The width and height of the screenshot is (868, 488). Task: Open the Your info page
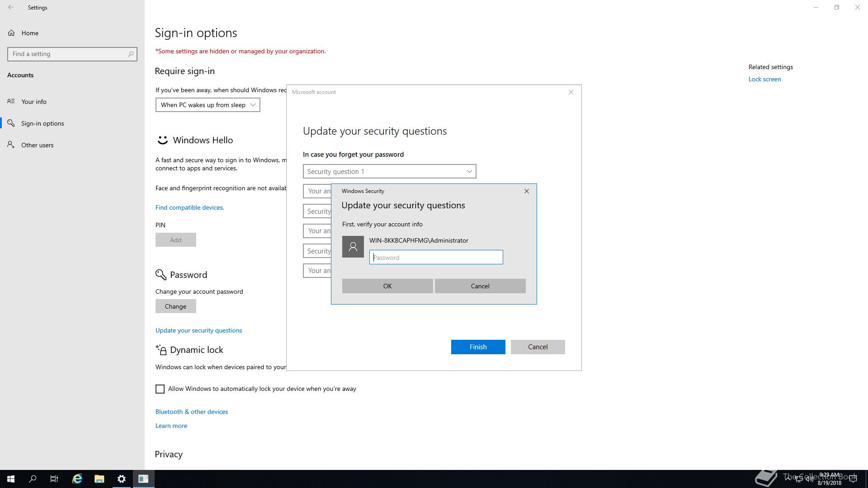[34, 102]
